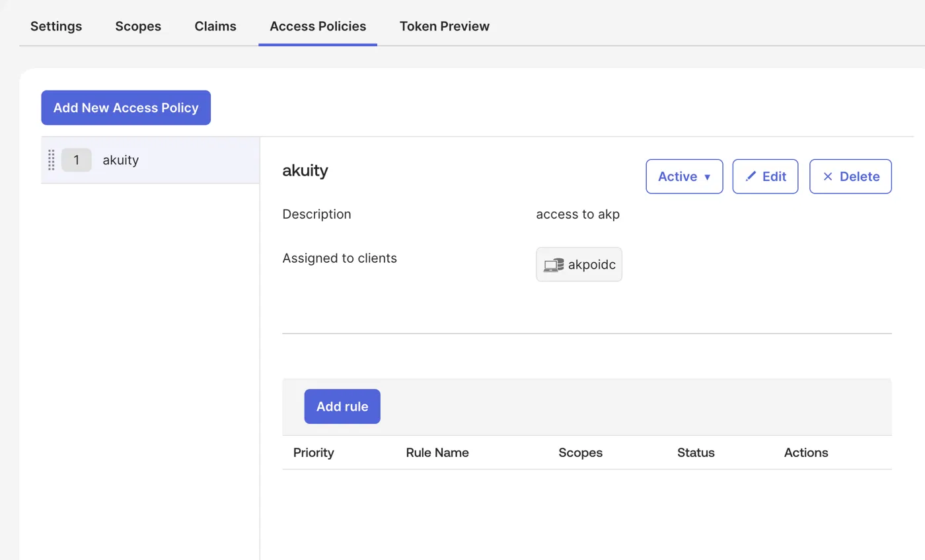Click the akpoidc client chip
This screenshot has width=925, height=560.
[579, 265]
